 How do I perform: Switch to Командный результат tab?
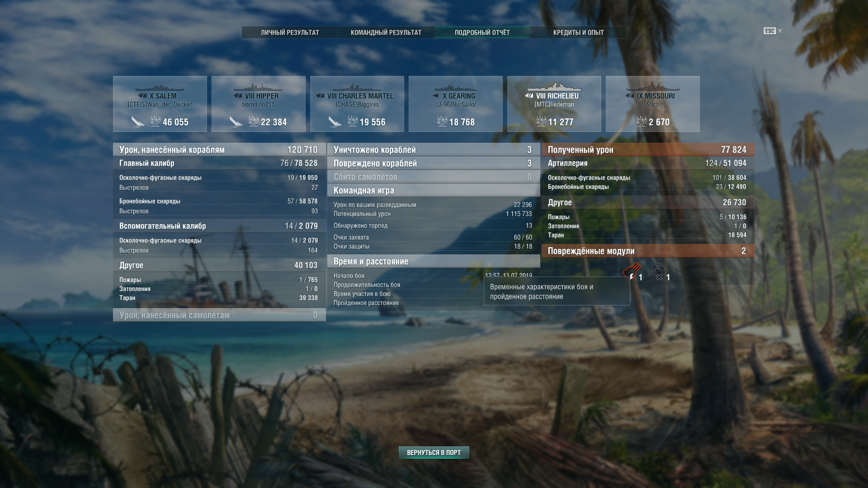click(386, 33)
